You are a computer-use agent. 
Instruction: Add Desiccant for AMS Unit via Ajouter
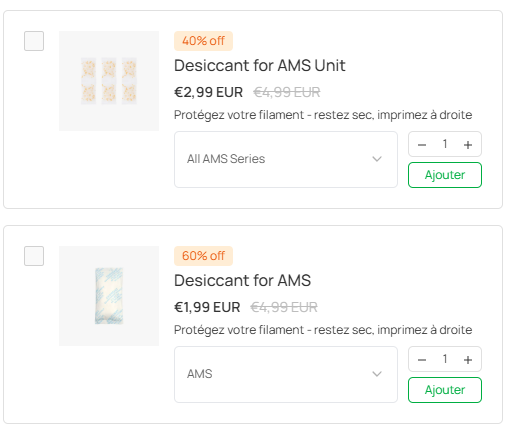point(445,175)
